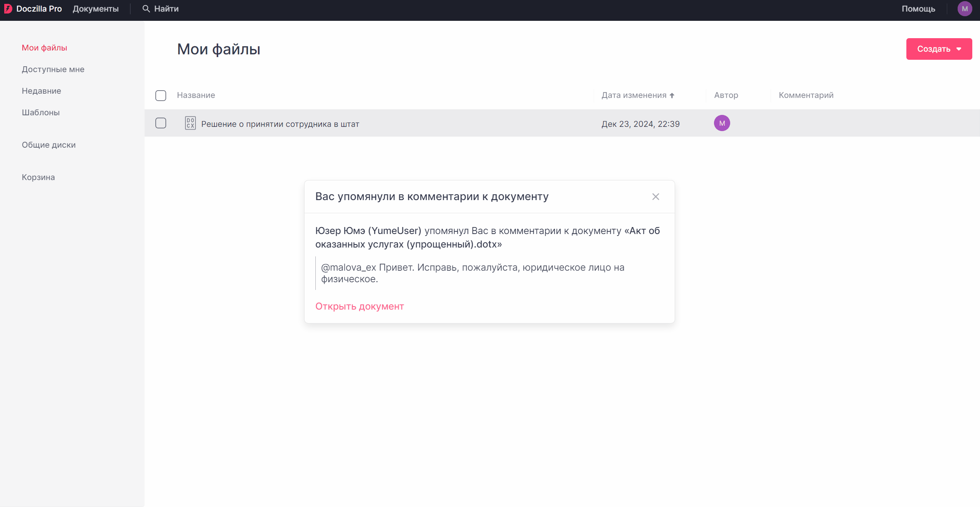This screenshot has width=980, height=507.
Task: Click the author avatar in file row
Action: [722, 123]
